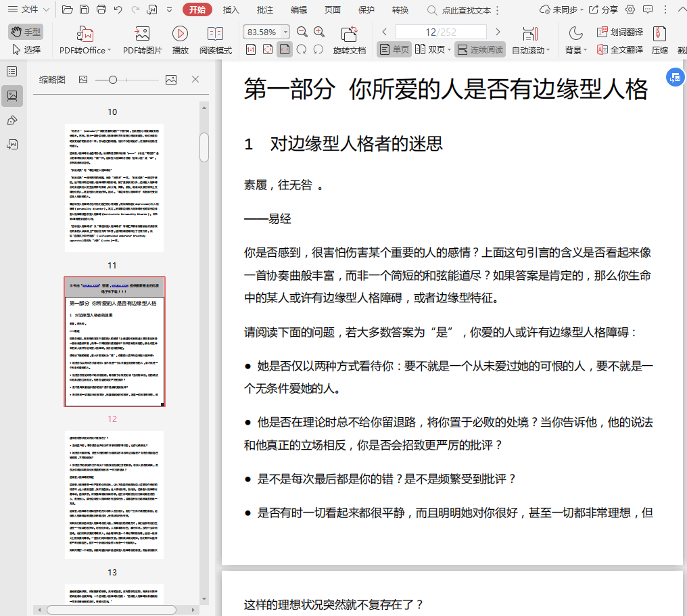Click the PDF转图片 icon
This screenshot has width=687, height=616.
142,34
